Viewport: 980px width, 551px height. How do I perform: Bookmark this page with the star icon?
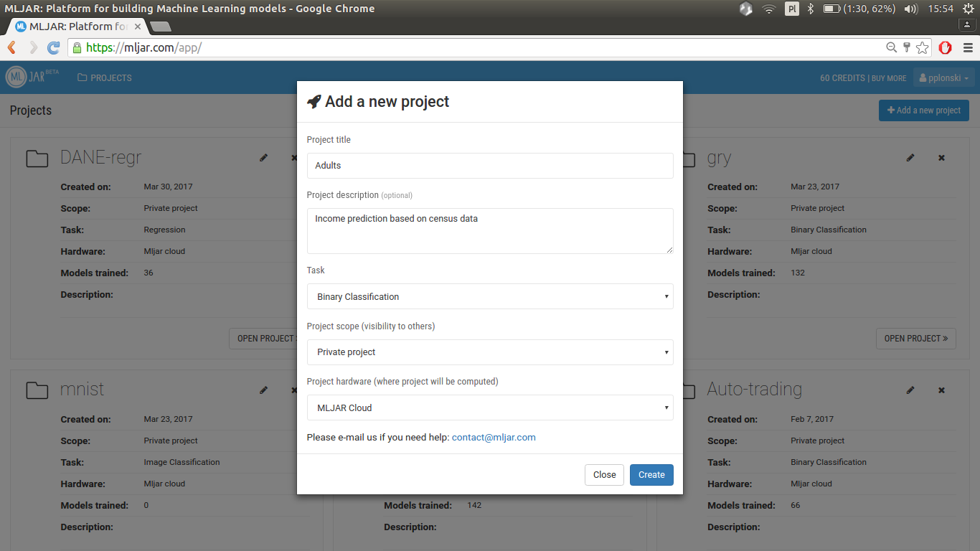923,48
